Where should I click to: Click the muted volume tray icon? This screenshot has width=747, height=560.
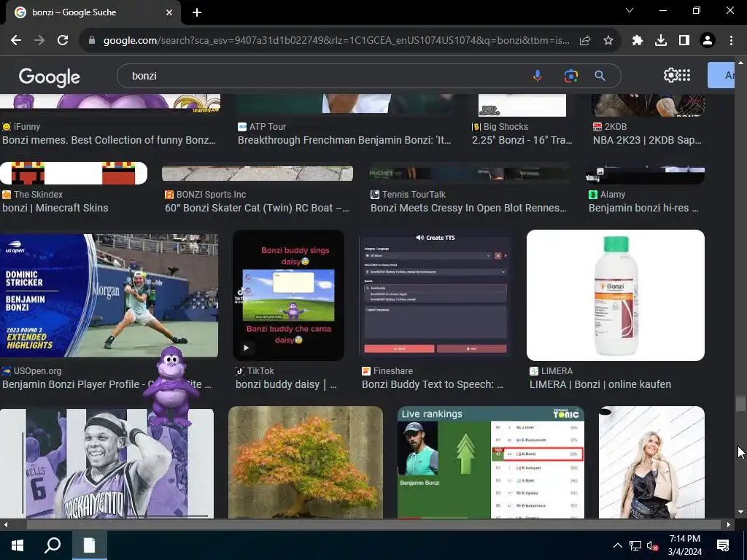click(x=653, y=545)
